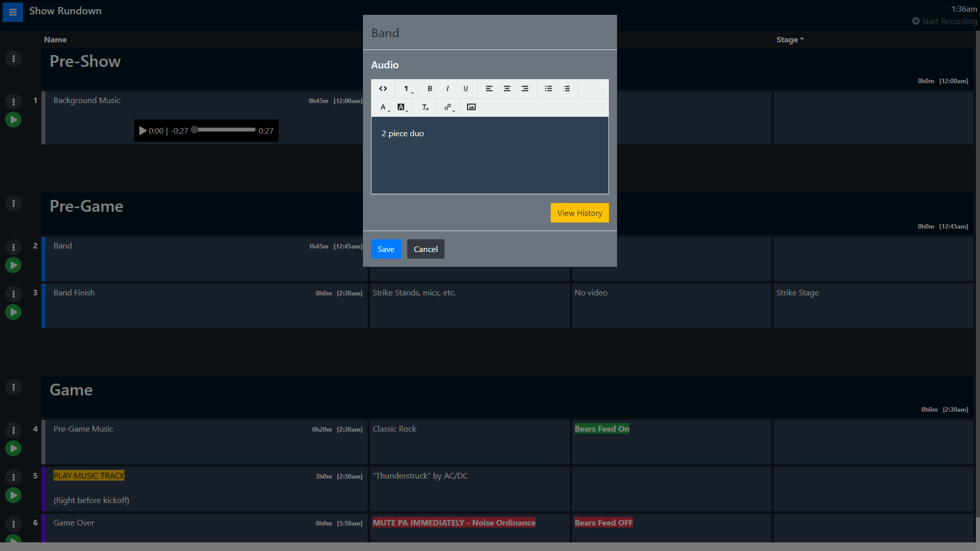The width and height of the screenshot is (980, 551).
Task: Insert a bulleted list
Action: click(x=548, y=88)
